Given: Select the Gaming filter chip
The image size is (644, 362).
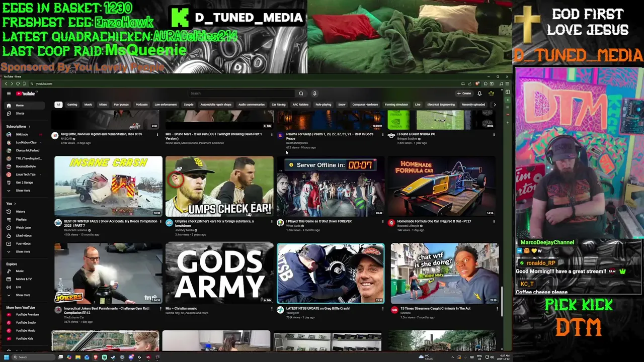Looking at the screenshot, I should (x=72, y=105).
